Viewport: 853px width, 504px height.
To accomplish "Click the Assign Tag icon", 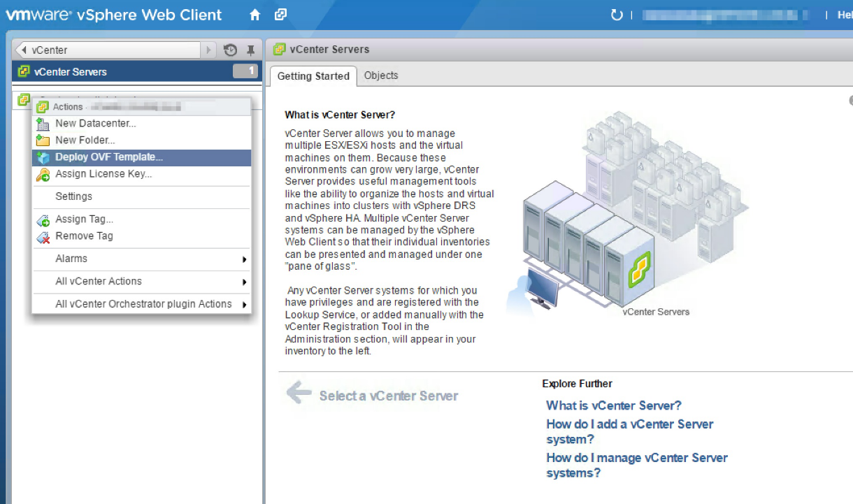I will [43, 219].
